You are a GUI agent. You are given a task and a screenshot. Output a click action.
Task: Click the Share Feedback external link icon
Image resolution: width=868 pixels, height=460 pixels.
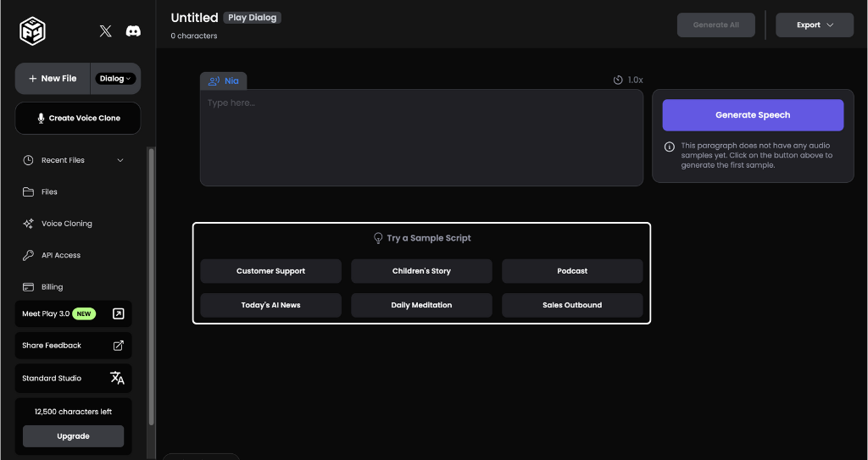click(x=119, y=346)
